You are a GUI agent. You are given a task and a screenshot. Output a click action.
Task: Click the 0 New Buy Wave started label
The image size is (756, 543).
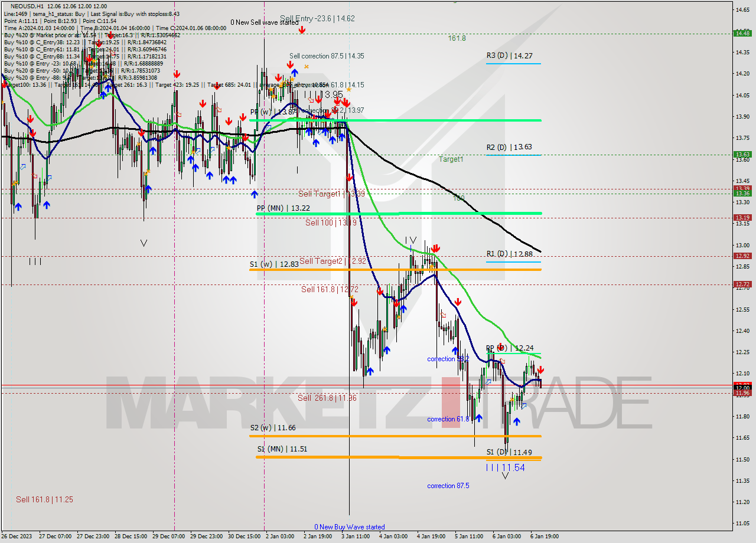click(350, 527)
